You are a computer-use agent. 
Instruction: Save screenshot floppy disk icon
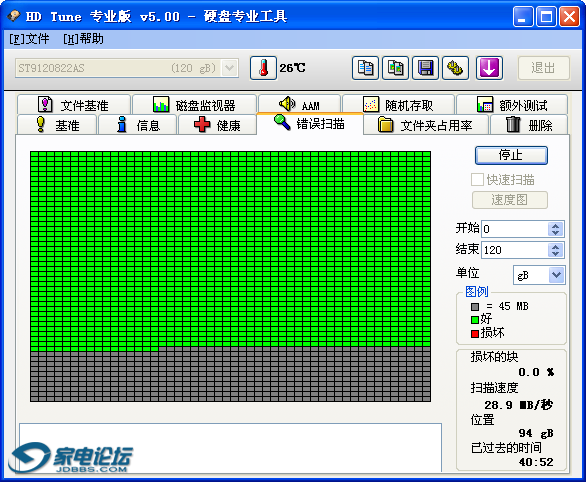pos(425,68)
